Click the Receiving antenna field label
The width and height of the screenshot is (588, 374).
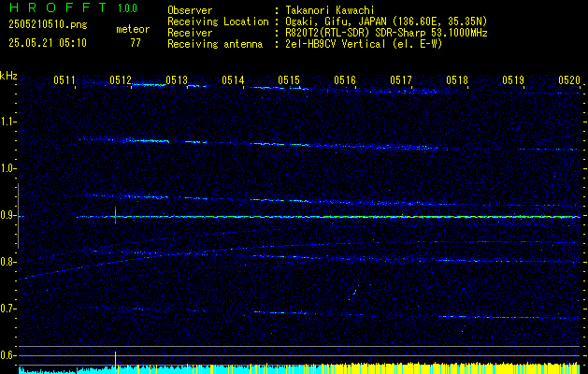point(215,44)
